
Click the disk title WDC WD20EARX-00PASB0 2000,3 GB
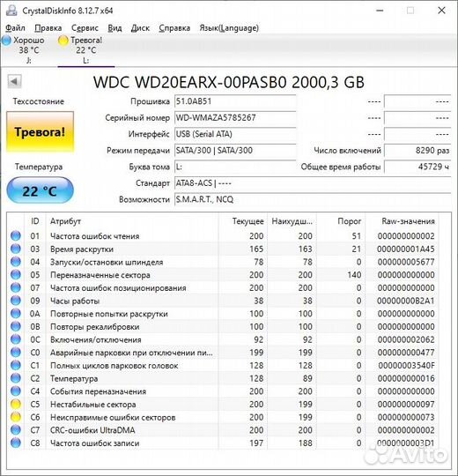pyautogui.click(x=229, y=82)
